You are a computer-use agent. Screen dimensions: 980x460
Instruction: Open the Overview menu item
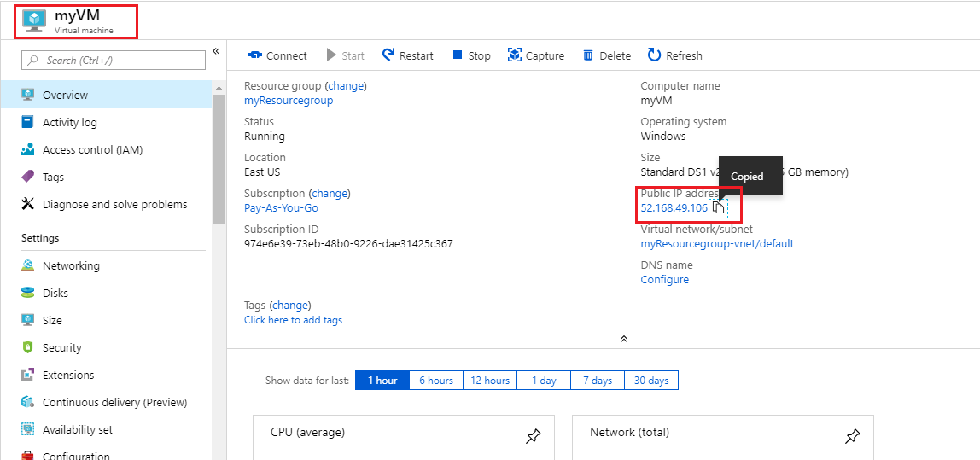click(106, 95)
